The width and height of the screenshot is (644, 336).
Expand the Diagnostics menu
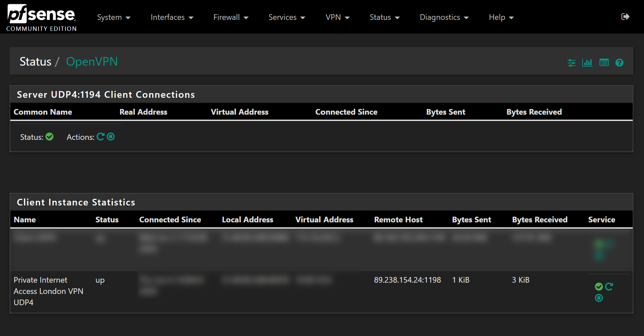tap(444, 17)
